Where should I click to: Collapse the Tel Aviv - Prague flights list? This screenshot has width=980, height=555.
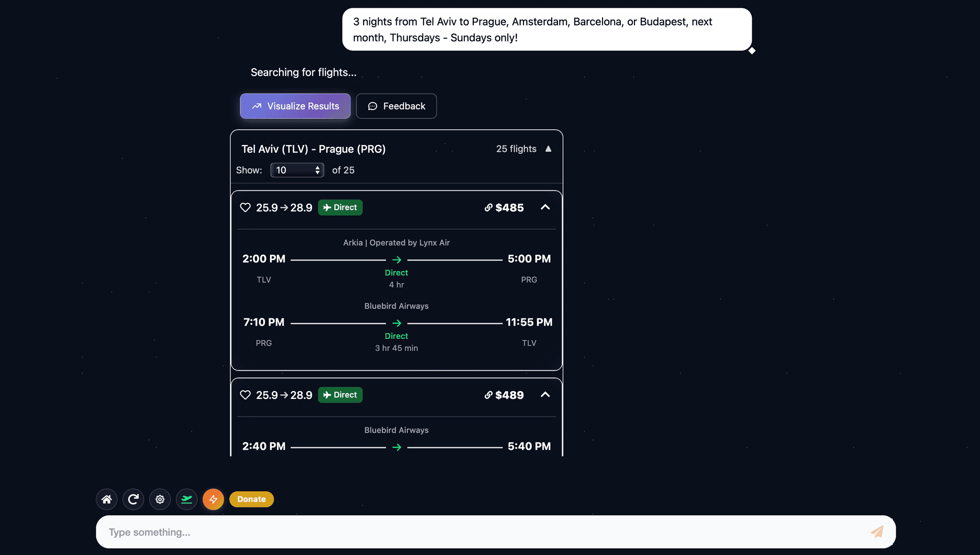(548, 149)
